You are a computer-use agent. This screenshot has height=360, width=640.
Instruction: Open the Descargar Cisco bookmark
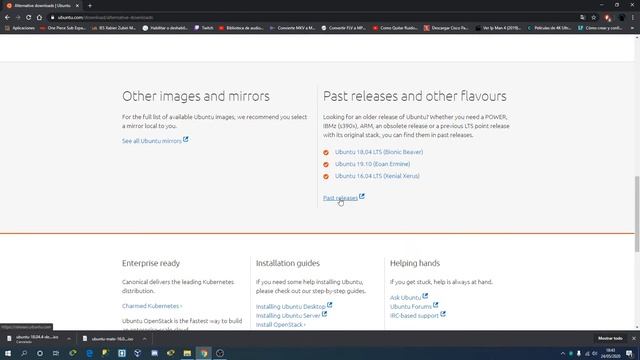(446, 28)
